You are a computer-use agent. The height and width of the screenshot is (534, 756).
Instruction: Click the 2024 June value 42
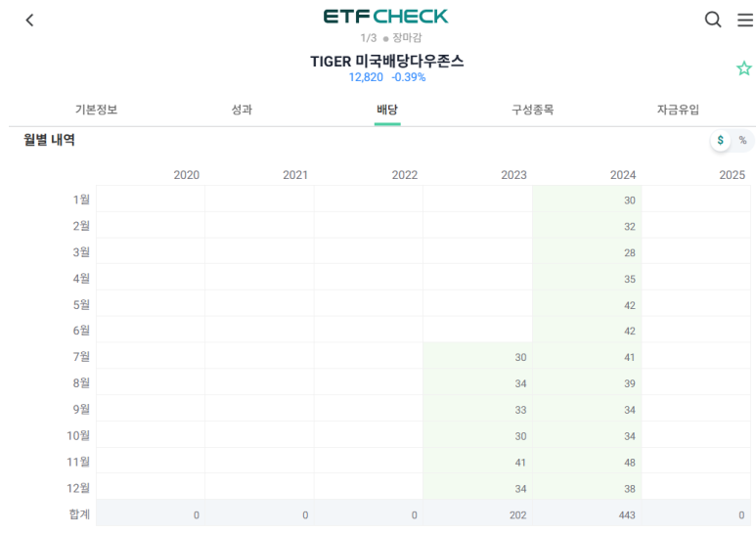click(630, 332)
